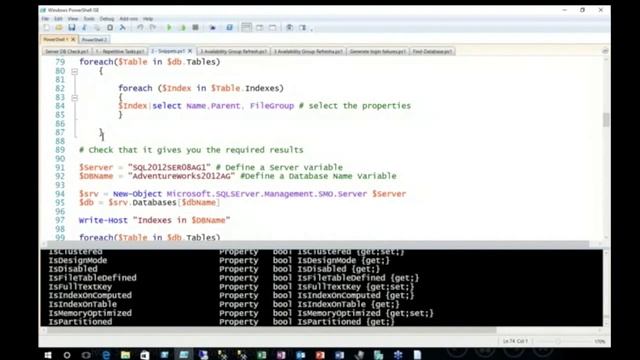Undo the last edit via the toolbar
The height and width of the screenshot is (360, 640).
pyautogui.click(x=140, y=28)
